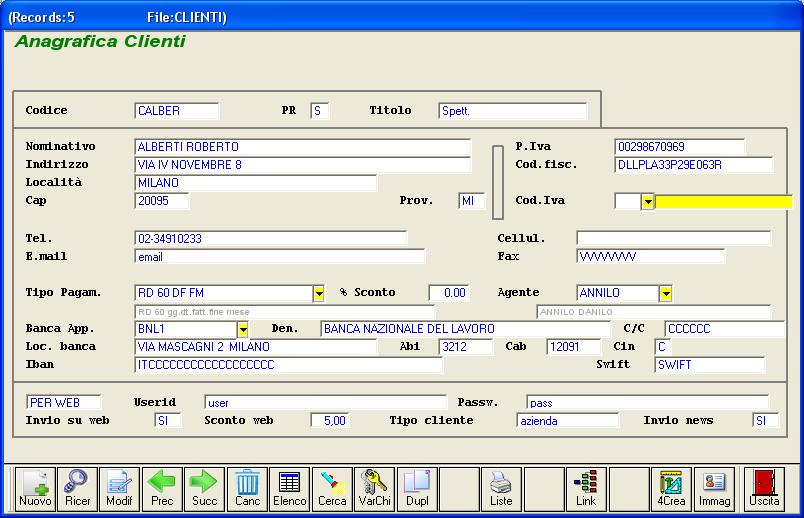Click the grayed ANNILO DANILO description field
Screen dimensions: 804x518
(x=654, y=312)
